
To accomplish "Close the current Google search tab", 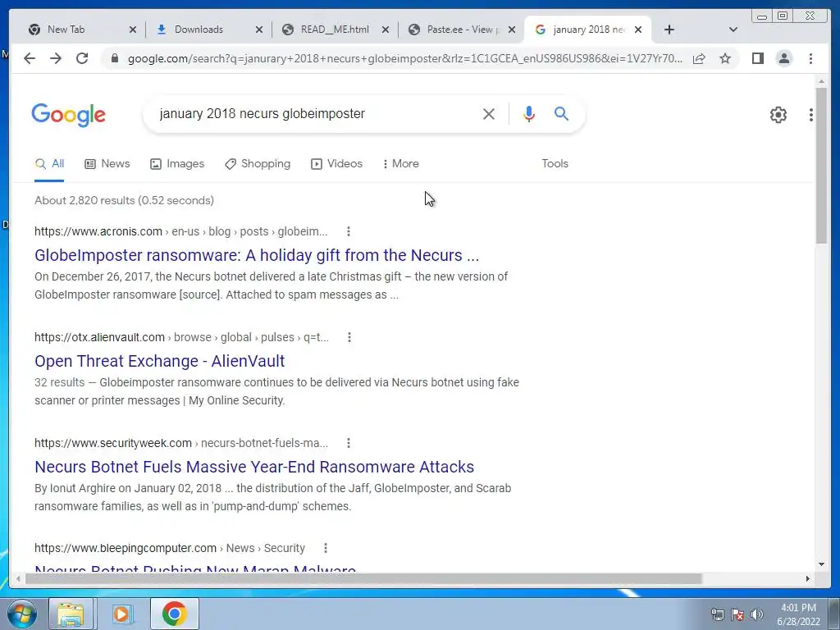I will 638,30.
